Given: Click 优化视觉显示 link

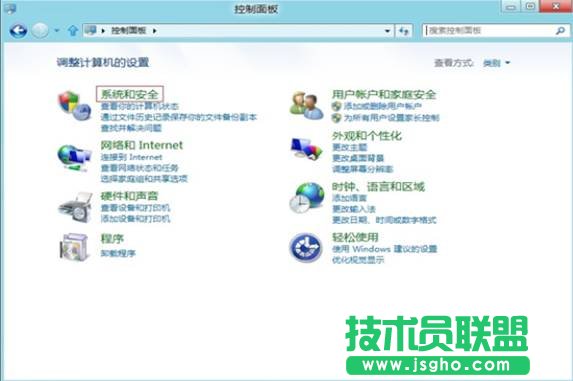Looking at the screenshot, I should (358, 260).
